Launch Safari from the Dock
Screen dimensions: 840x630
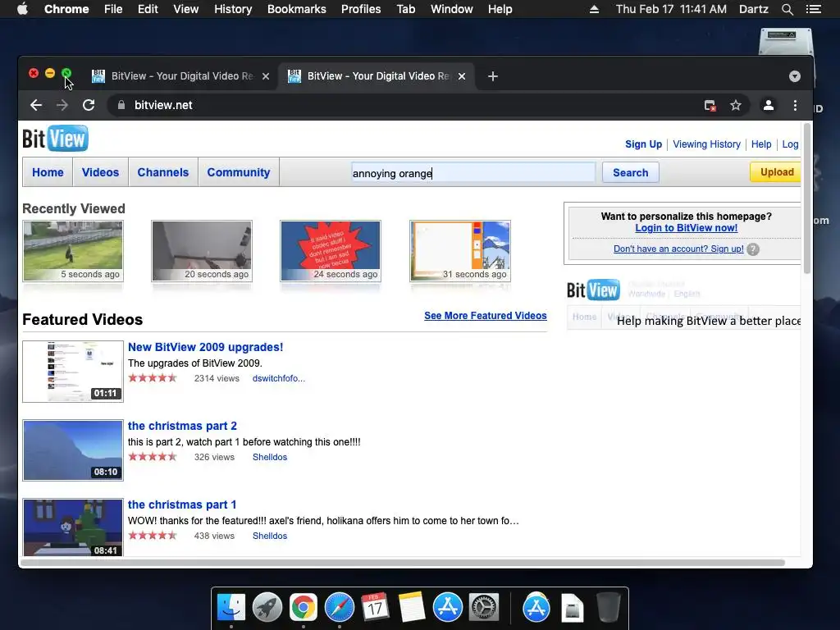click(339, 608)
